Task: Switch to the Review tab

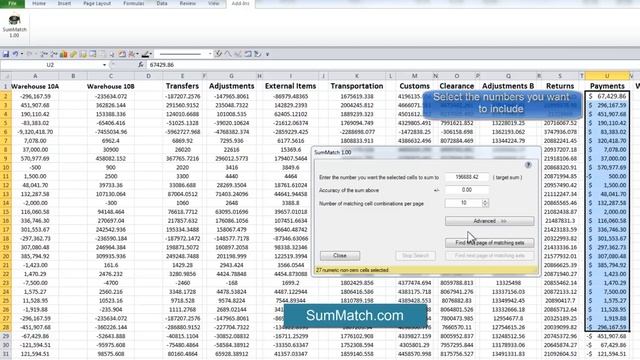Action: pos(187,4)
